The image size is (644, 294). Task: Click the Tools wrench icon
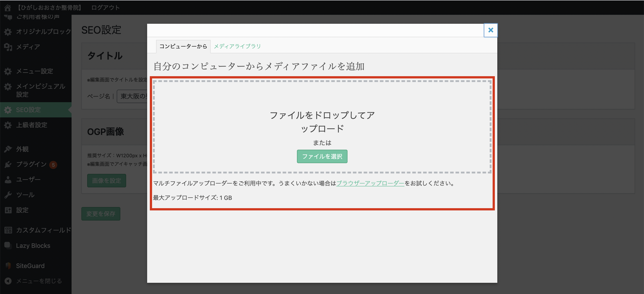[x=8, y=195]
